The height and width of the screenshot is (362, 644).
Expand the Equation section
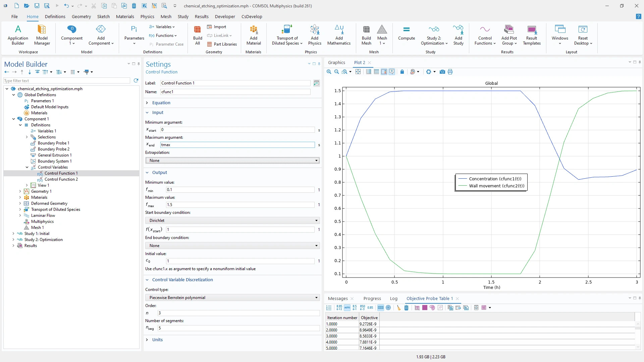[x=161, y=103]
